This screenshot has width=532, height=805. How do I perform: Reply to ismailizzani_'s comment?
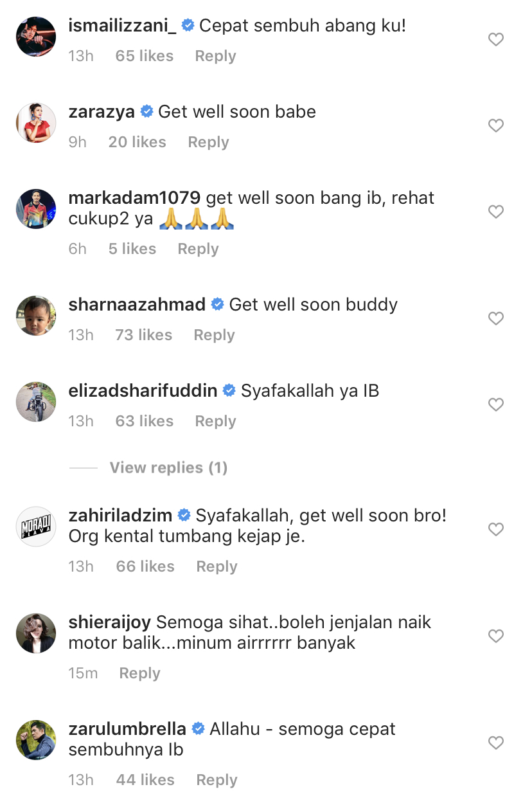[x=215, y=56]
